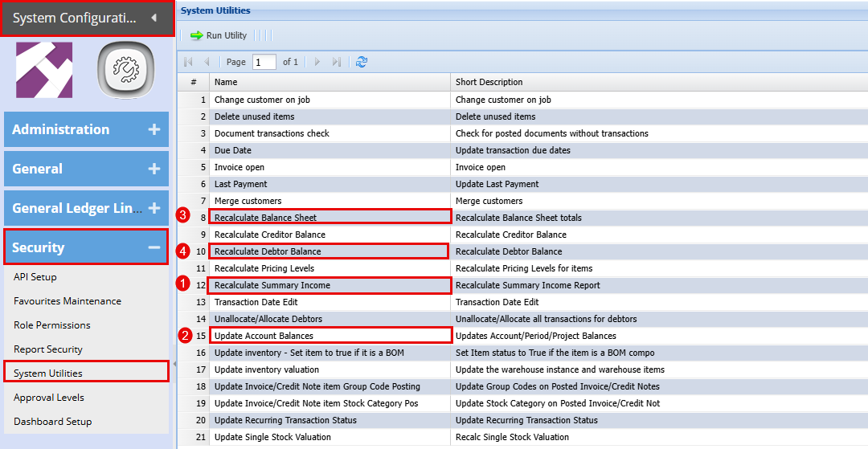The width and height of the screenshot is (868, 449).
Task: Click the green Run Utility arrow icon
Action: 196,35
